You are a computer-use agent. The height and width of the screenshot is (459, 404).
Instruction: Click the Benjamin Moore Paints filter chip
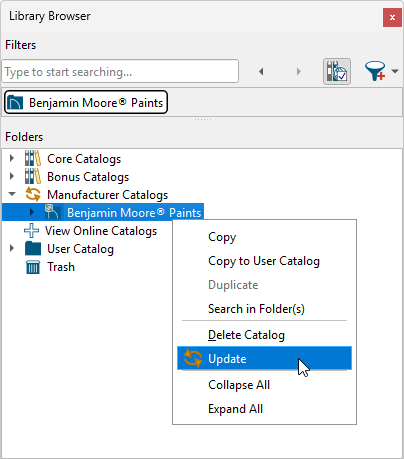click(86, 102)
